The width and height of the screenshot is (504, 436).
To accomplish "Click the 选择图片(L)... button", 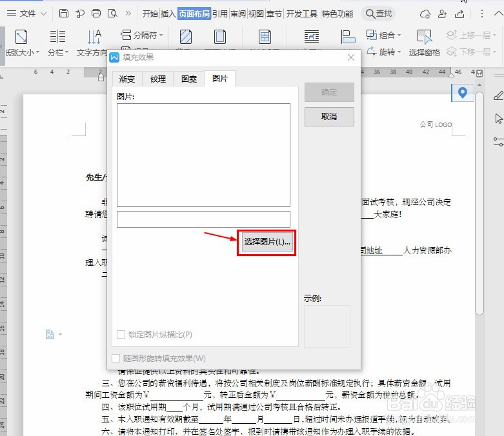I will [267, 242].
